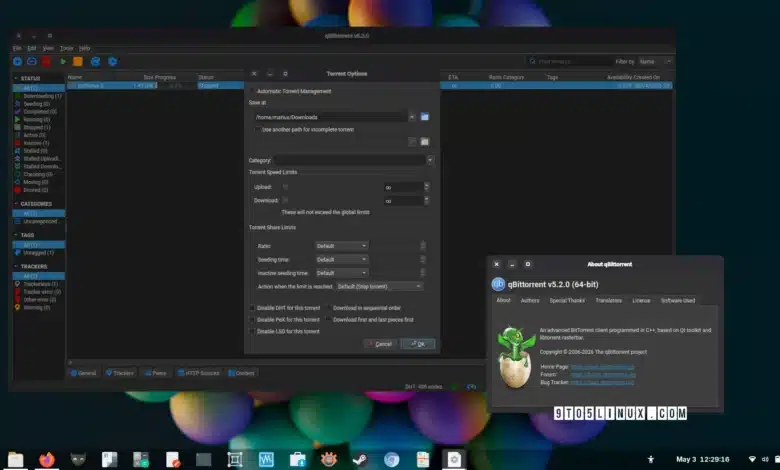Image resolution: width=780 pixels, height=470 pixels.
Task: Click the speed limits icon in status bar
Action: coord(471,386)
